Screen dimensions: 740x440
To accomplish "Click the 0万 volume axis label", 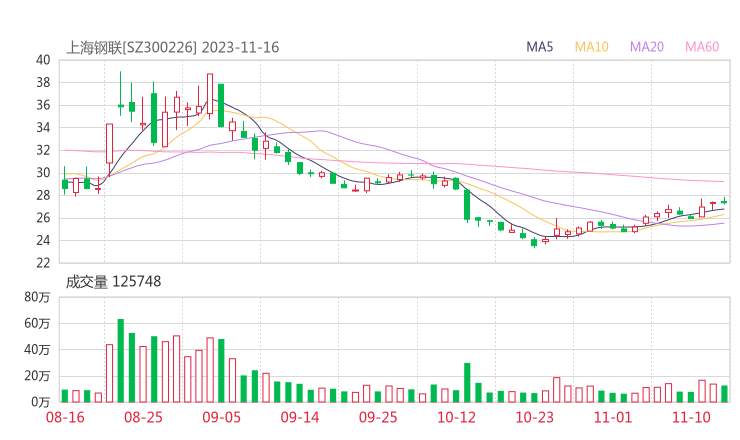I will [x=41, y=402].
